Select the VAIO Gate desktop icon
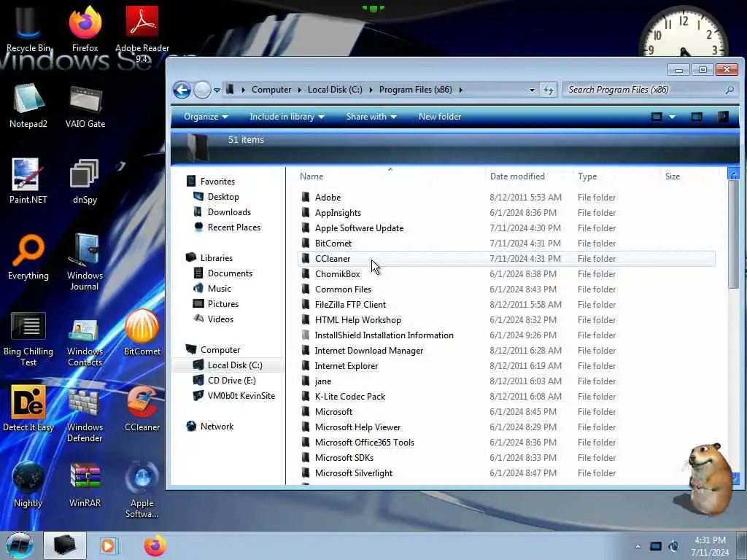Image resolution: width=747 pixels, height=560 pixels. (x=85, y=106)
